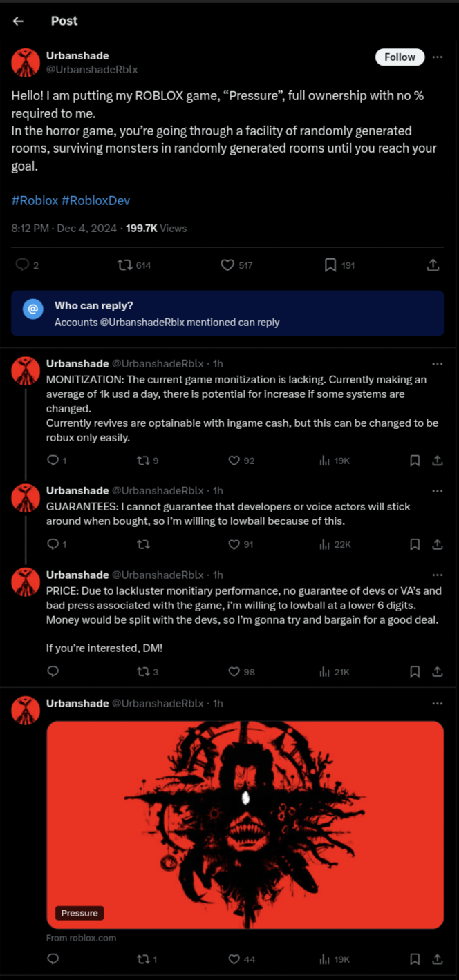
Task: View analytics for the GUARANTEES reply (22K)
Action: pos(324,544)
